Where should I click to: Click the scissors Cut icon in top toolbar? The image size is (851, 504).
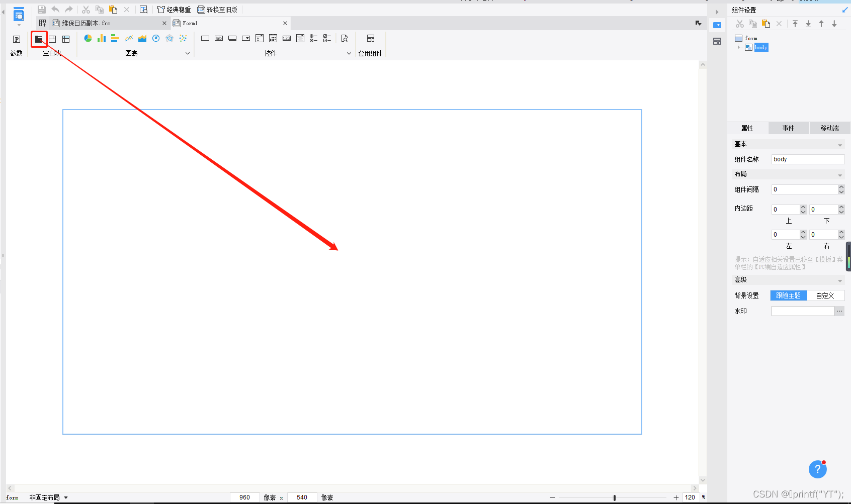[86, 10]
